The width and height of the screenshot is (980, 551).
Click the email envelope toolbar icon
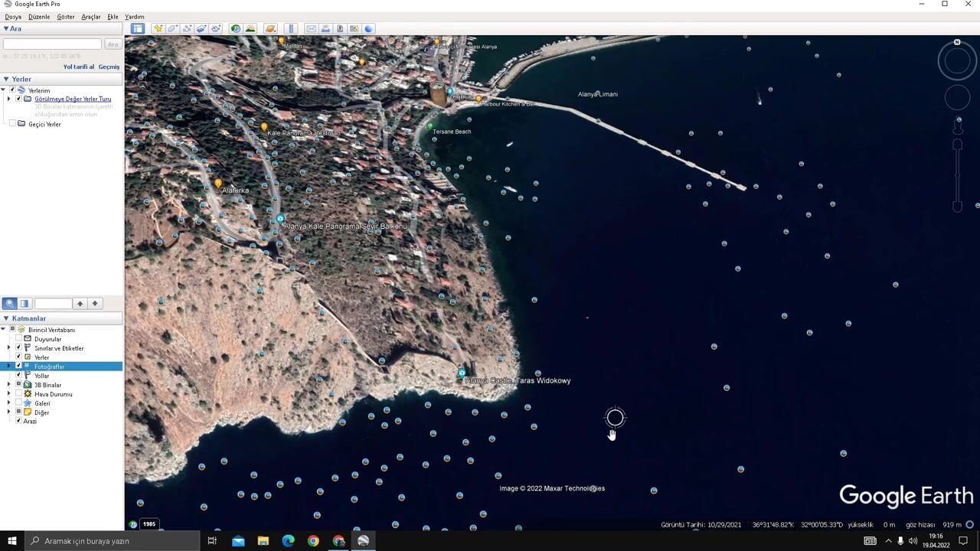[311, 28]
